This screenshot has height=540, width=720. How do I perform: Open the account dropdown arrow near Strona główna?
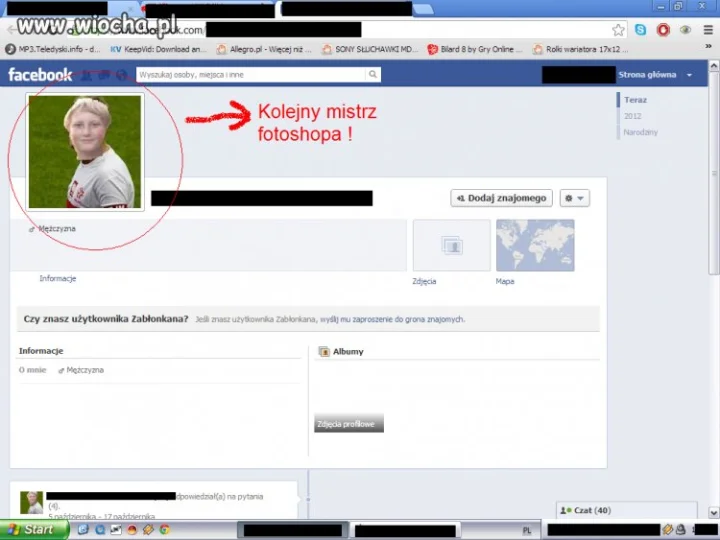689,75
